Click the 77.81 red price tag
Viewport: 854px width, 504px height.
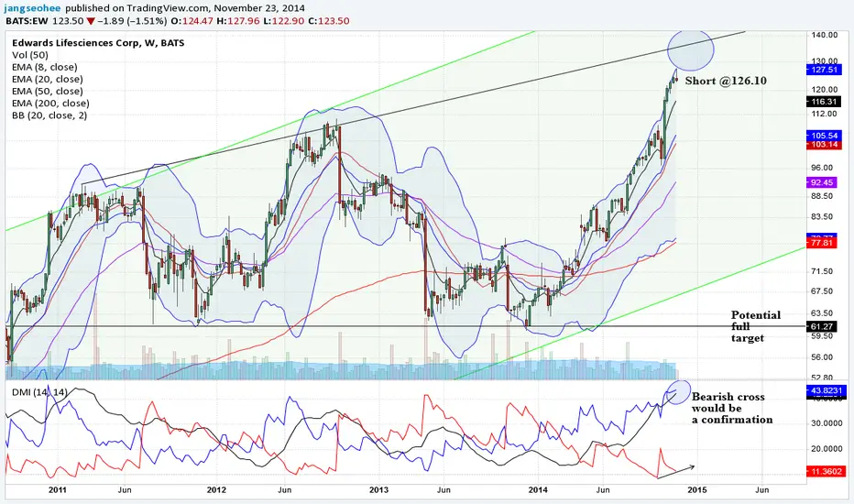click(x=822, y=243)
